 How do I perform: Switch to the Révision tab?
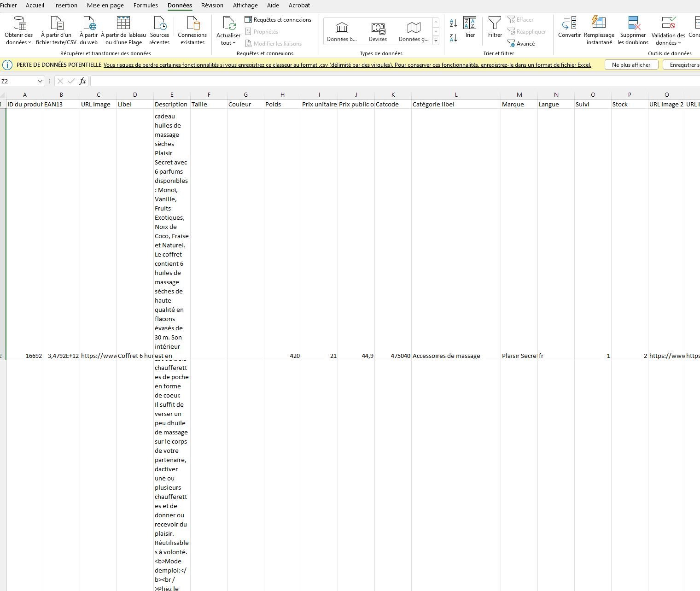pyautogui.click(x=212, y=6)
